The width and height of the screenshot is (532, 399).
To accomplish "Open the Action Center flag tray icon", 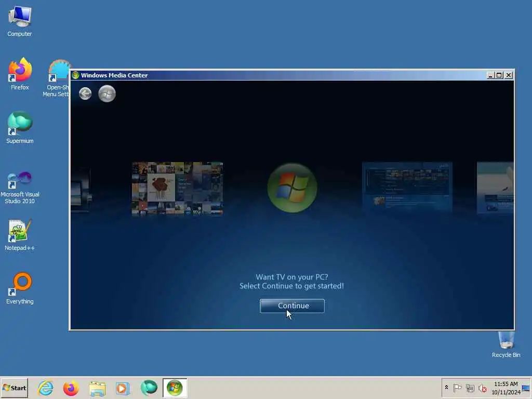I will point(457,388).
